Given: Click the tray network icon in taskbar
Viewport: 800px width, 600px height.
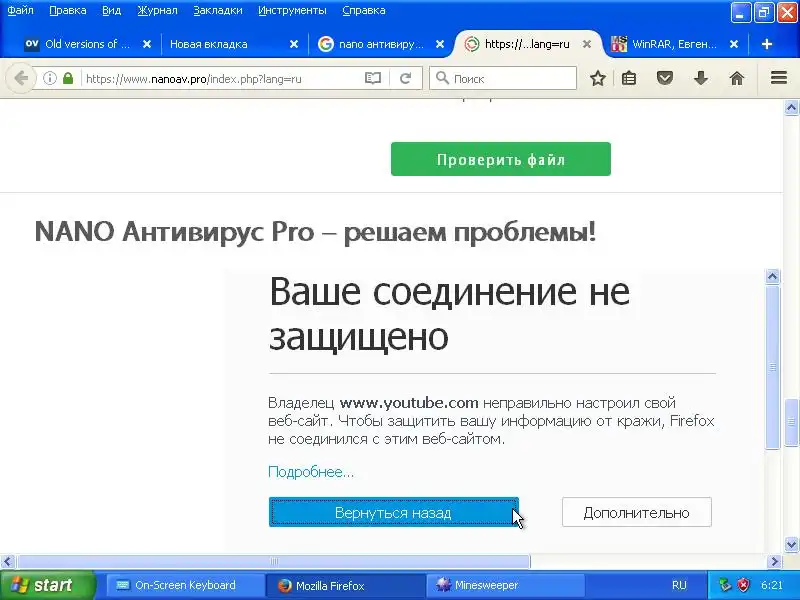Looking at the screenshot, I should click(725, 585).
